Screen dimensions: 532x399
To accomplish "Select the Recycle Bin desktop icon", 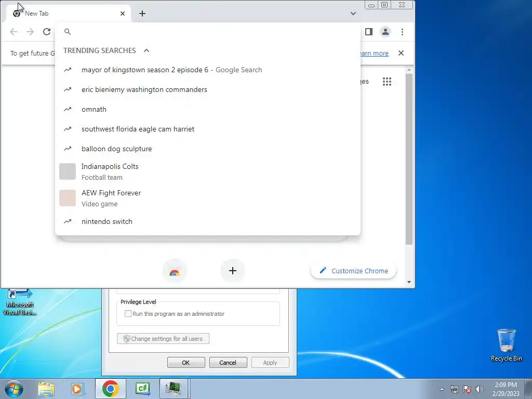I will [x=506, y=345].
